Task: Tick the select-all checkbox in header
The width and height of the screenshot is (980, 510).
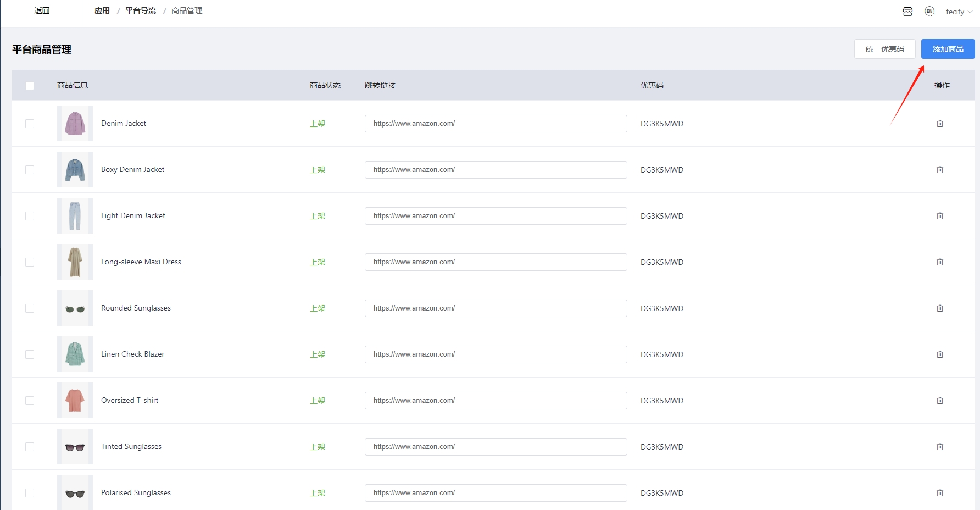Action: tap(30, 86)
